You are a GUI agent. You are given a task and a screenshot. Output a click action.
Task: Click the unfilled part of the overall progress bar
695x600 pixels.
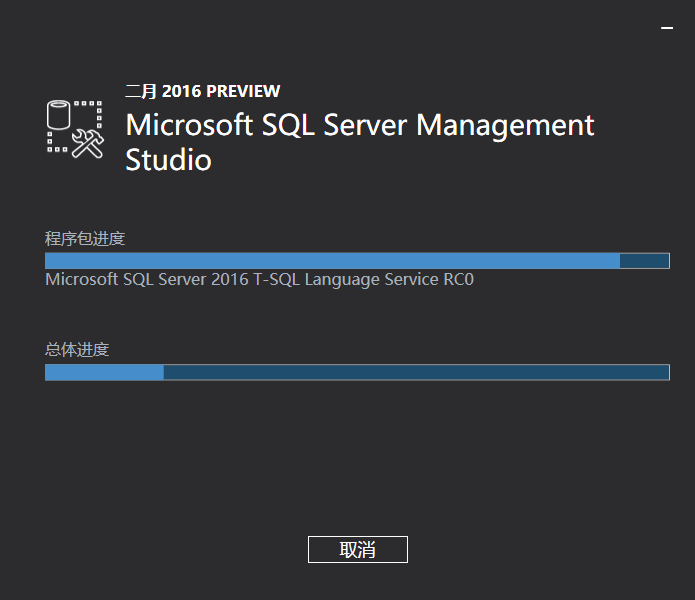pos(415,372)
